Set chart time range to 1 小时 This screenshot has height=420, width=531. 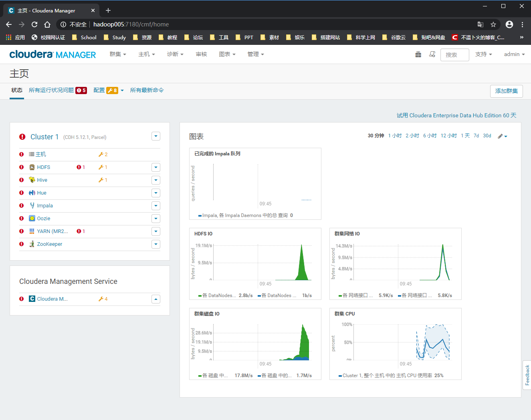point(395,136)
